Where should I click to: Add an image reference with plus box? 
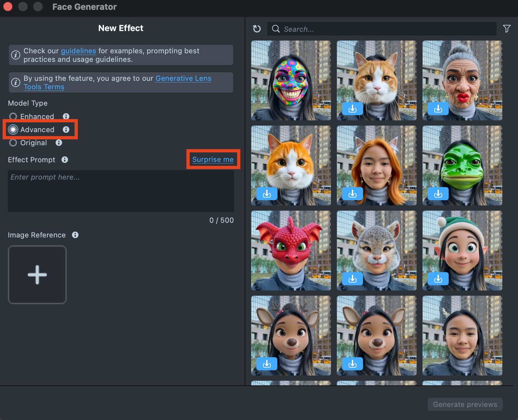37,275
